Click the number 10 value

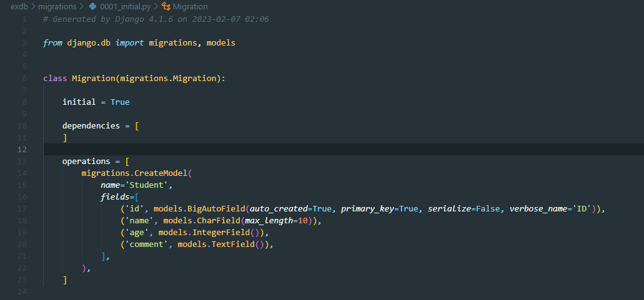point(303,221)
